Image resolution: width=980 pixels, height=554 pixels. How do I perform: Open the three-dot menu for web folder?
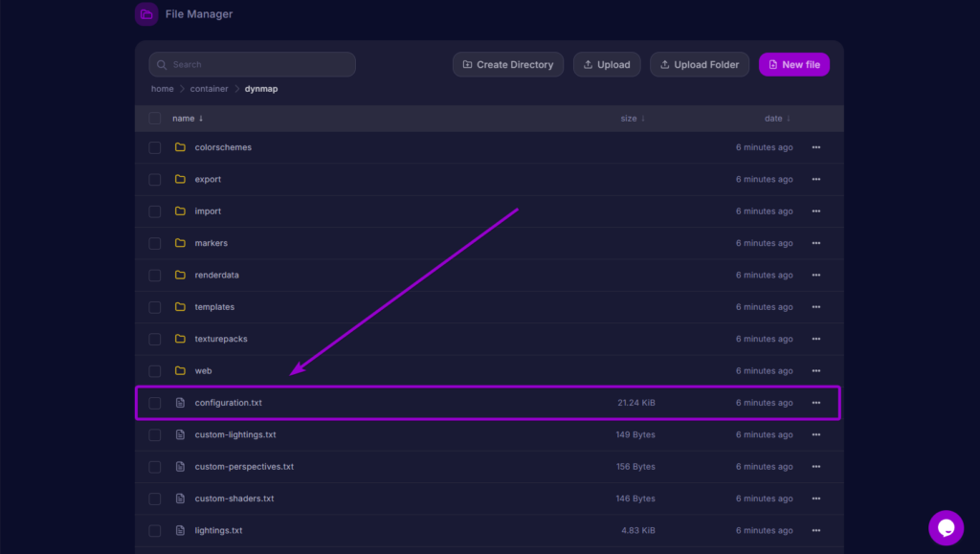point(815,371)
